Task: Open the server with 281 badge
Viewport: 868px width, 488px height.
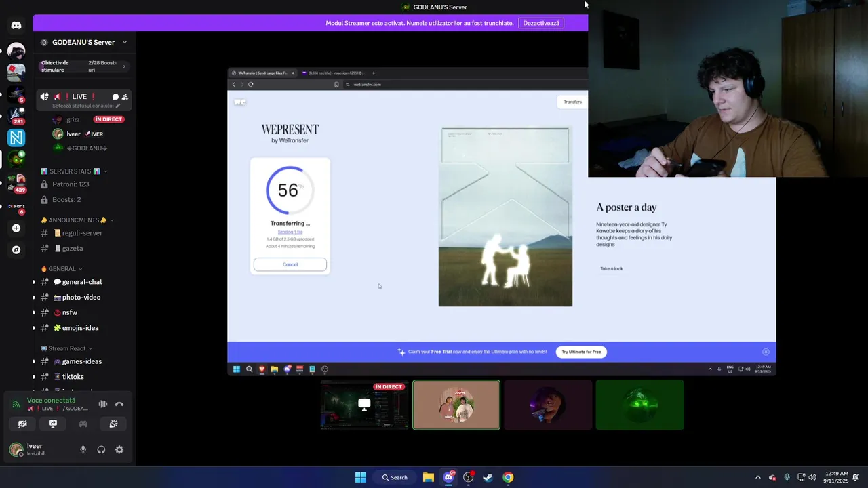Action: [16, 116]
